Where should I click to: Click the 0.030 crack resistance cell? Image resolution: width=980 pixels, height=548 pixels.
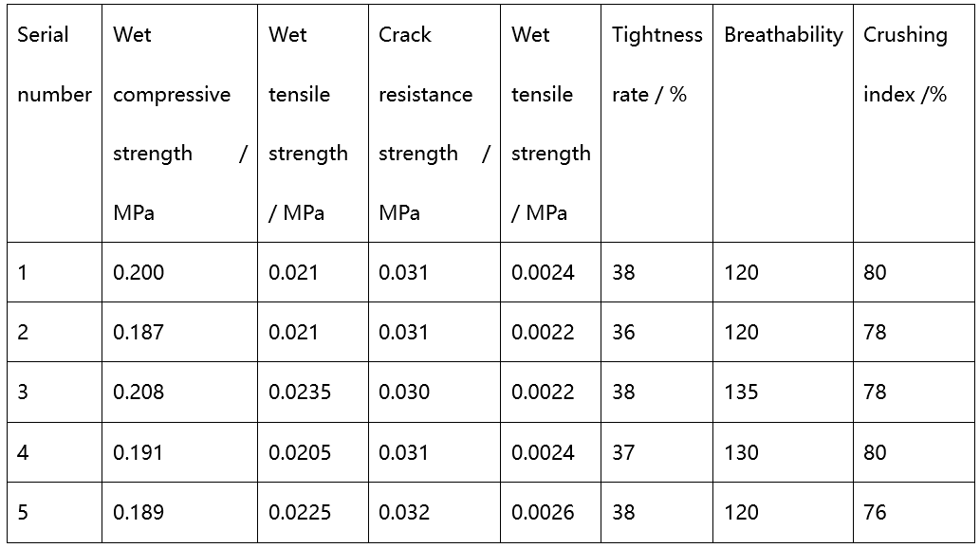tap(404, 393)
